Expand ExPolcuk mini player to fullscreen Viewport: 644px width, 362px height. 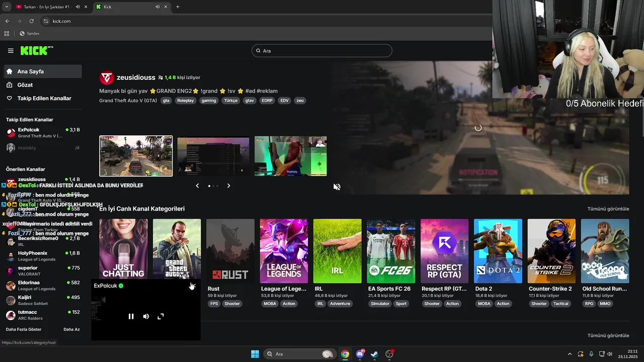pos(160,316)
